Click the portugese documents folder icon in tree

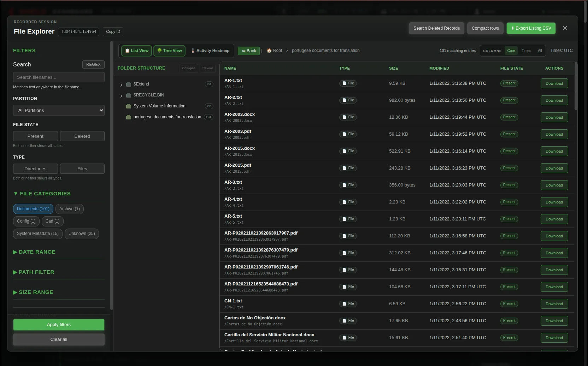(x=129, y=117)
